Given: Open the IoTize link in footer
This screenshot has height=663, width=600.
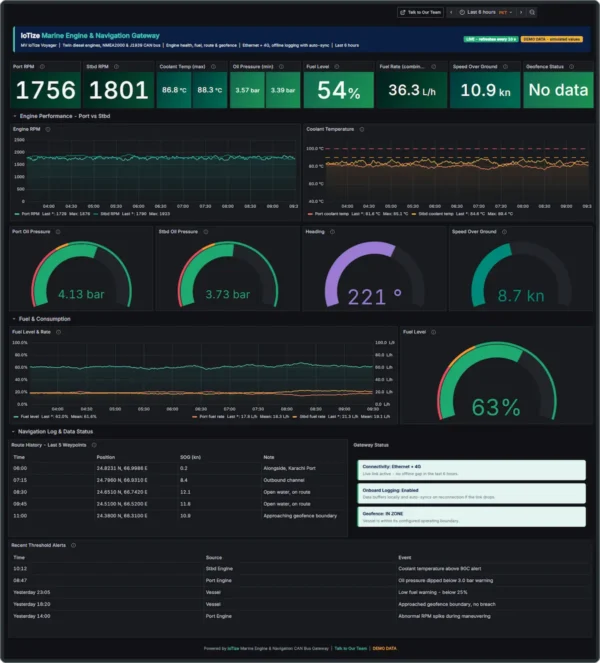Looking at the screenshot, I should coord(233,648).
